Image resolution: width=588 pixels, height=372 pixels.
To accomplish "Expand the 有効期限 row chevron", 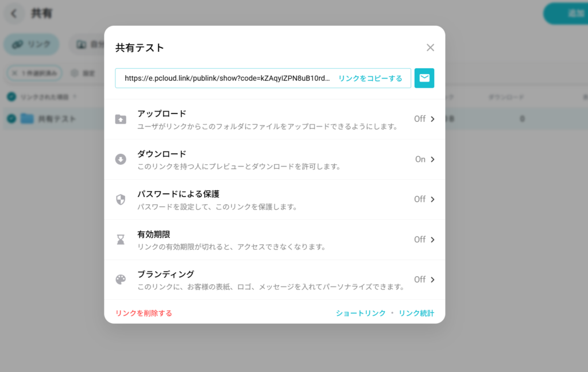I will coord(433,239).
